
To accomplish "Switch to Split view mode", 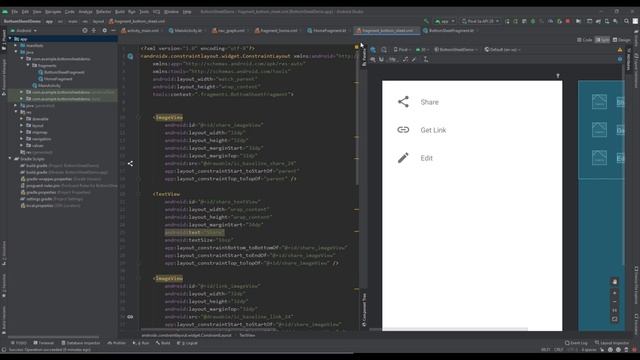I will click(x=602, y=40).
